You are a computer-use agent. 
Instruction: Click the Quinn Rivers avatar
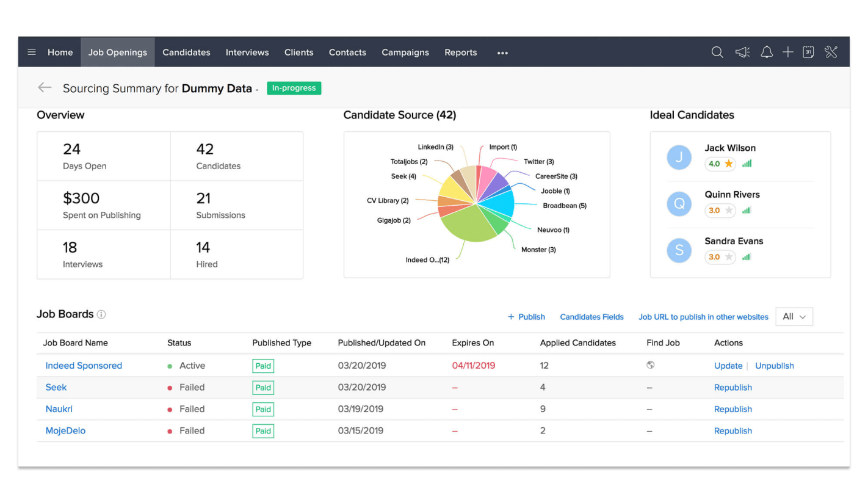(x=679, y=204)
